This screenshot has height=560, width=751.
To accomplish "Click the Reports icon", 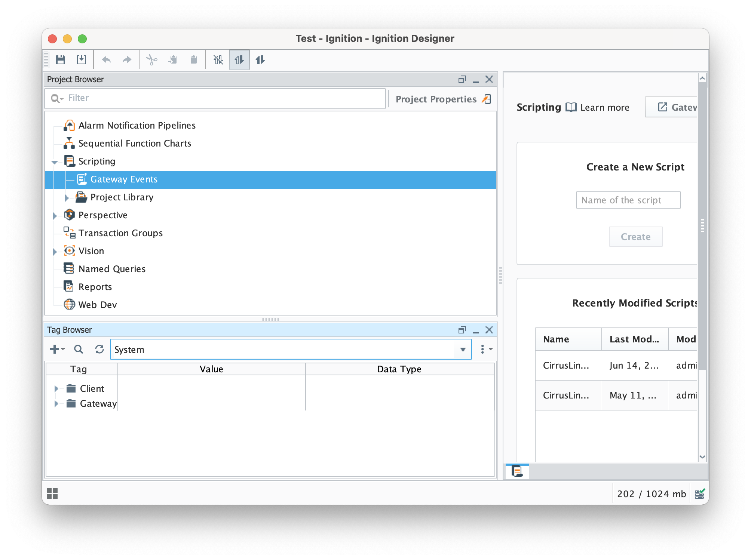I will tap(69, 286).
